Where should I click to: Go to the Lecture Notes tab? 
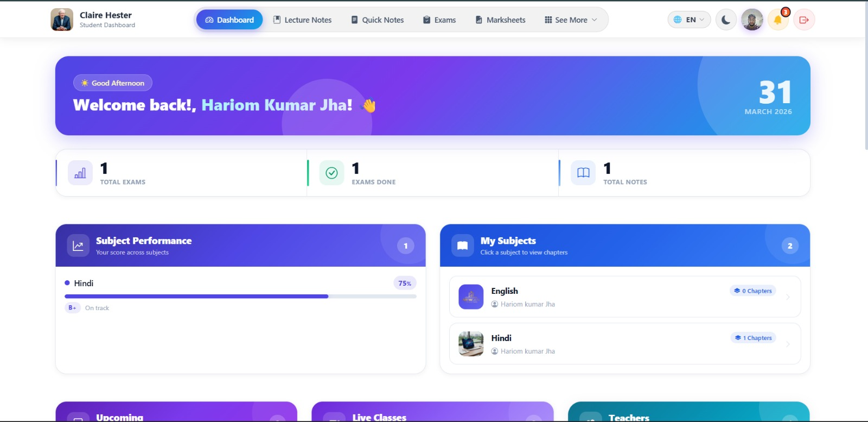(302, 20)
